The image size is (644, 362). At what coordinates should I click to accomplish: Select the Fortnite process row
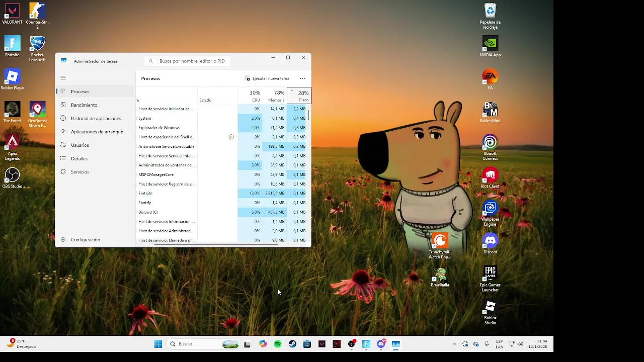[222, 194]
